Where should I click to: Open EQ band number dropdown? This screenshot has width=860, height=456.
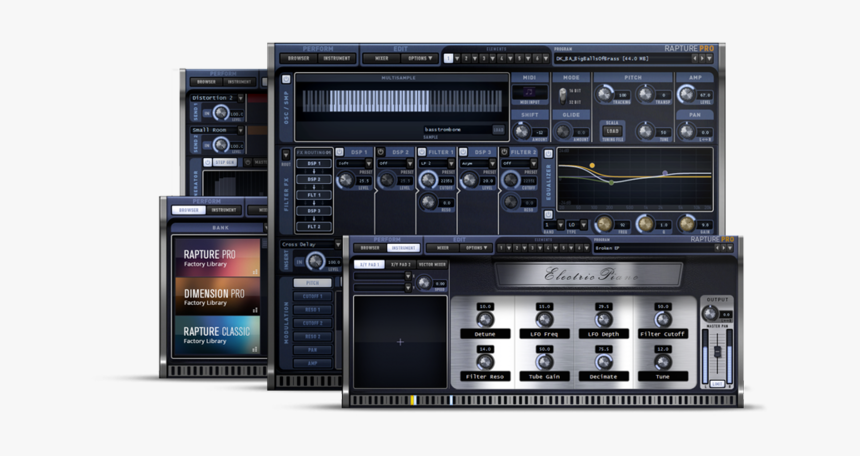coord(560,225)
